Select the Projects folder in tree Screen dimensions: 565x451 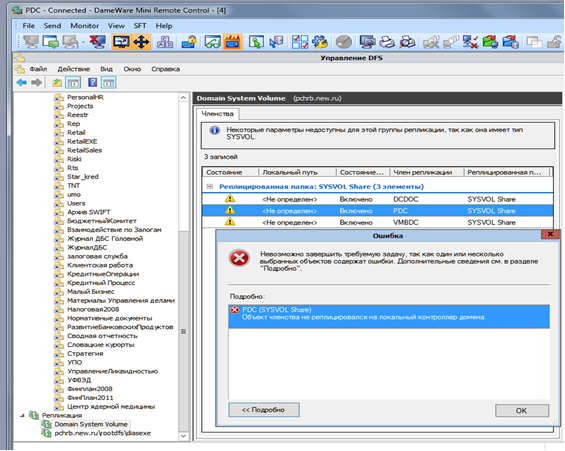point(80,106)
